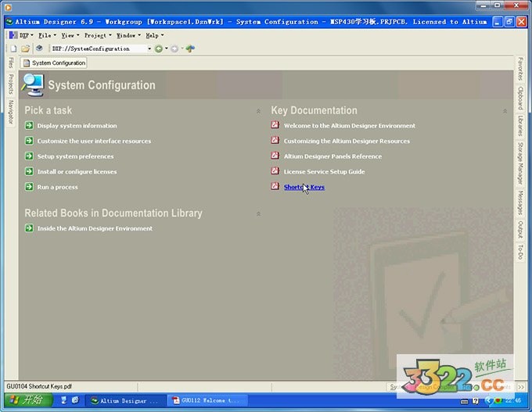Click green arrow beside Display system information
The height and width of the screenshot is (412, 532).
pyautogui.click(x=29, y=125)
